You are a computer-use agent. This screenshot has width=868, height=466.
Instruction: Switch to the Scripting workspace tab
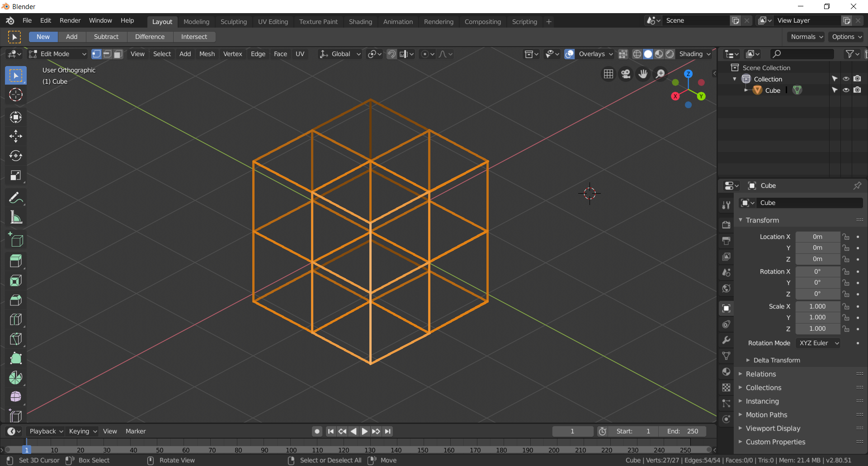(524, 22)
